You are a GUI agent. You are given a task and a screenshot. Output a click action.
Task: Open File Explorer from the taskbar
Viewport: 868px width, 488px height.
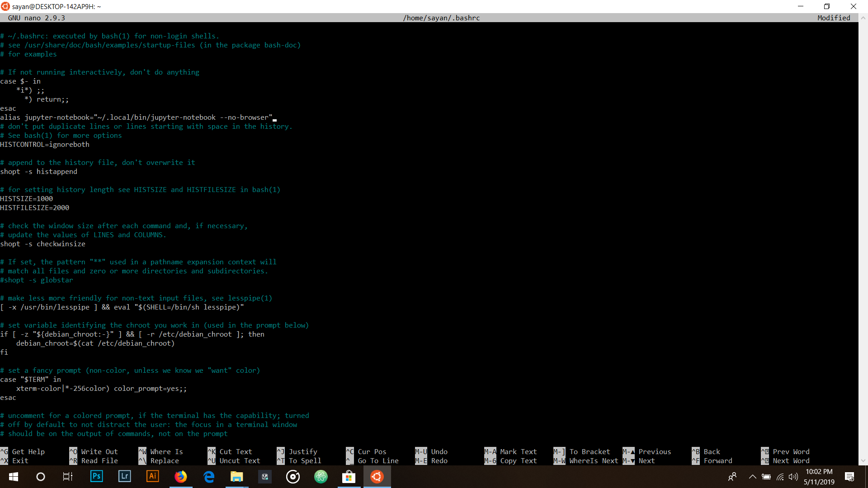237,476
